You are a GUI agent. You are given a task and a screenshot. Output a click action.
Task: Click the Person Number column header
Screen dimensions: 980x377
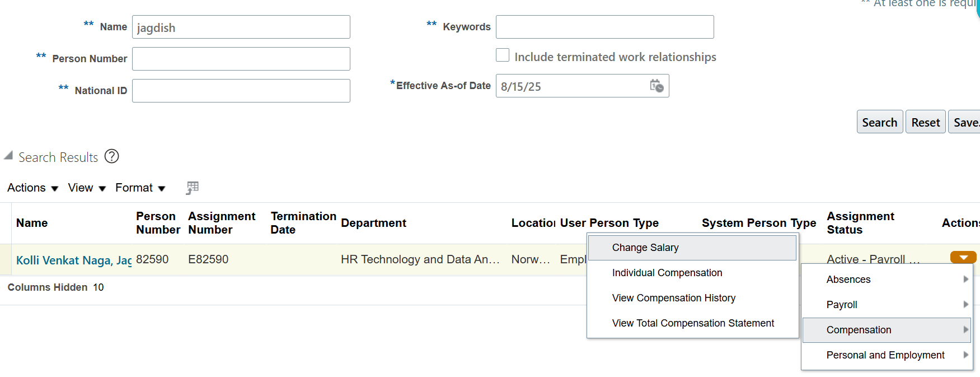click(158, 223)
